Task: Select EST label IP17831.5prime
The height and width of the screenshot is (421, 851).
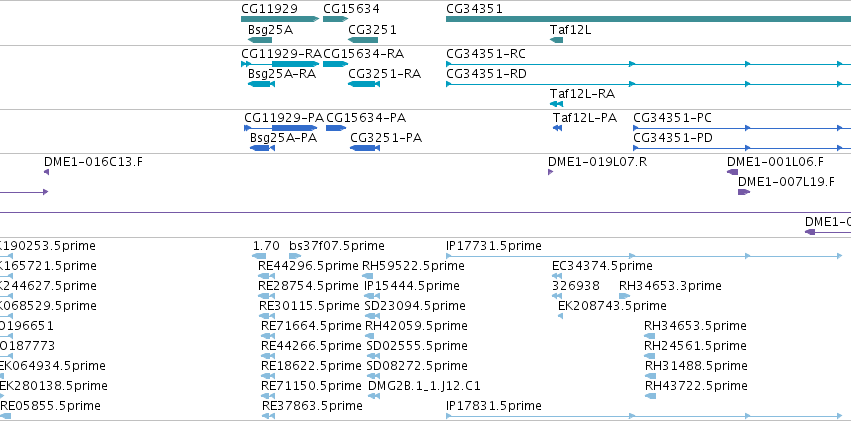Action: [x=494, y=406]
